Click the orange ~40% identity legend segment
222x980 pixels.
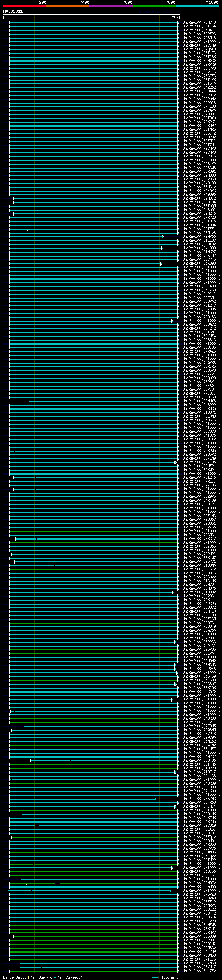pos(68,6)
